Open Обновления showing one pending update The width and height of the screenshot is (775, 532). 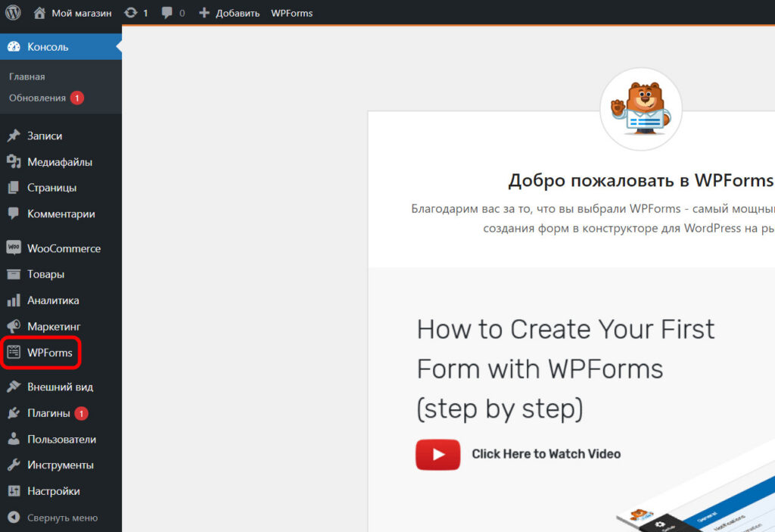36,97
